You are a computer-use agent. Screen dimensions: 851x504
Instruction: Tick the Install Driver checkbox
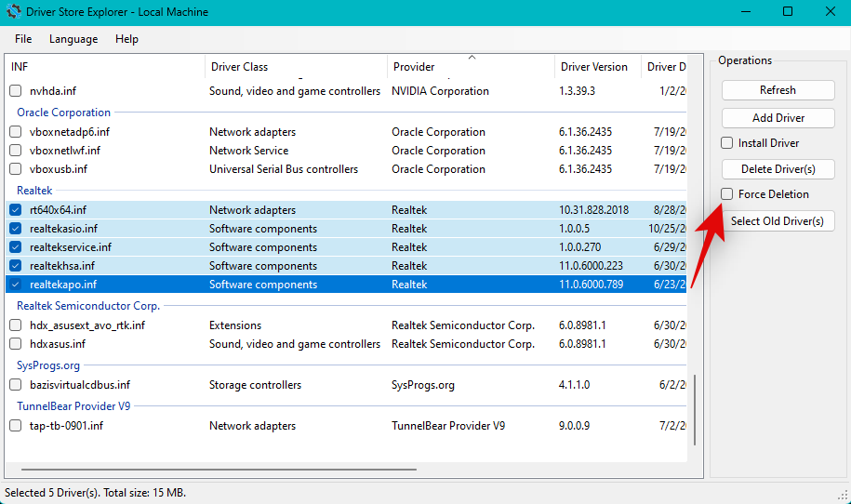coord(727,143)
